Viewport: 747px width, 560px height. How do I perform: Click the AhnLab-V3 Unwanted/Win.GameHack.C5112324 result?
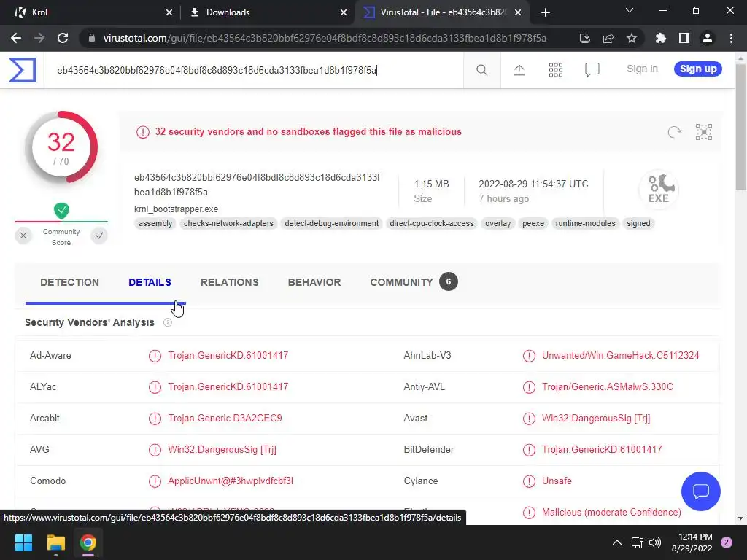click(x=620, y=355)
